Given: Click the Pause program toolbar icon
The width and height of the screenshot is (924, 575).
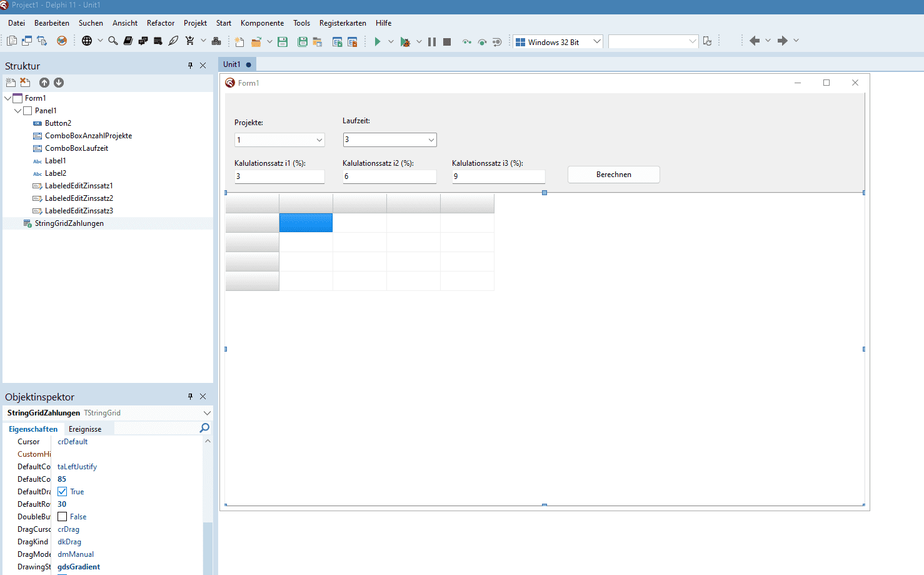Looking at the screenshot, I should 432,42.
